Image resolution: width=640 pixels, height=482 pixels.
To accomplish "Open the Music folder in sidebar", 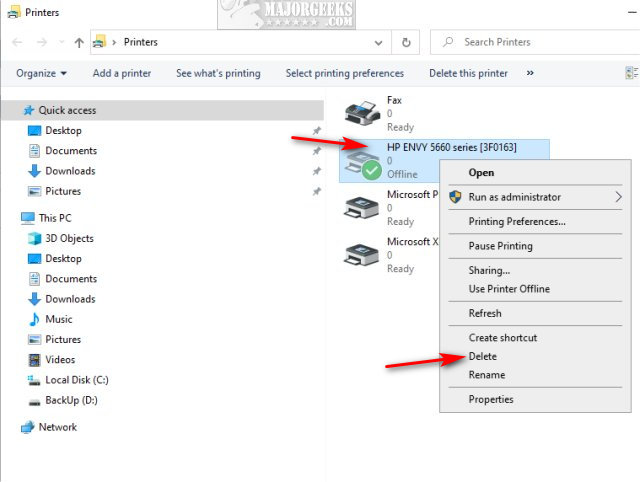I will tap(59, 319).
